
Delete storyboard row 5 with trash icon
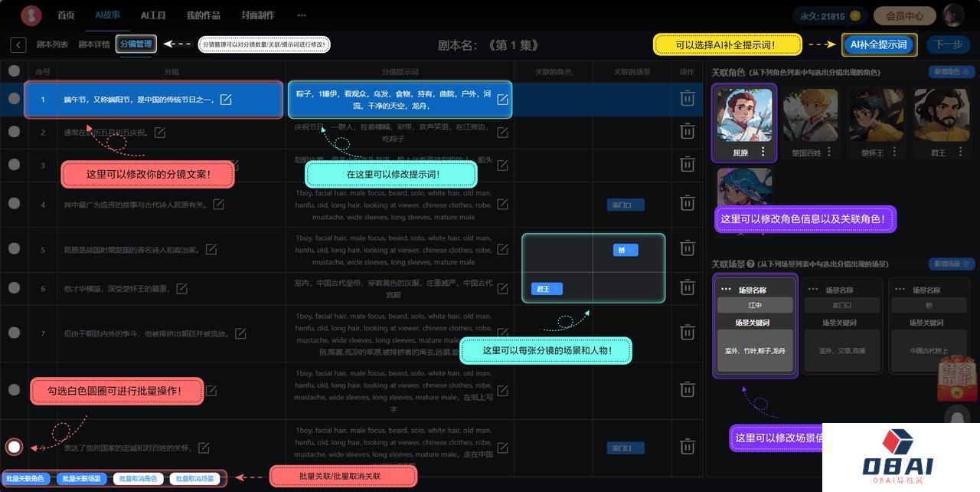tap(687, 250)
